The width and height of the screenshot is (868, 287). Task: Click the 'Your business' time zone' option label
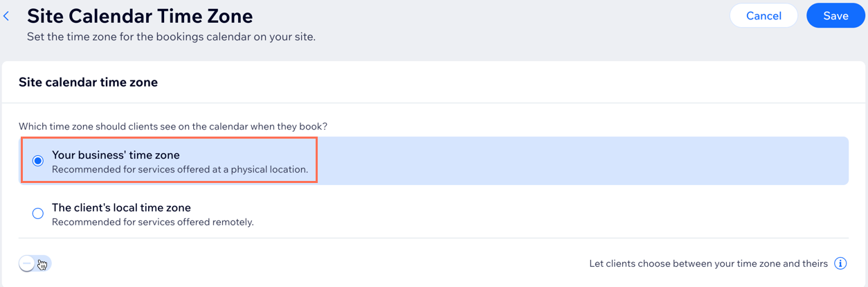click(x=116, y=155)
